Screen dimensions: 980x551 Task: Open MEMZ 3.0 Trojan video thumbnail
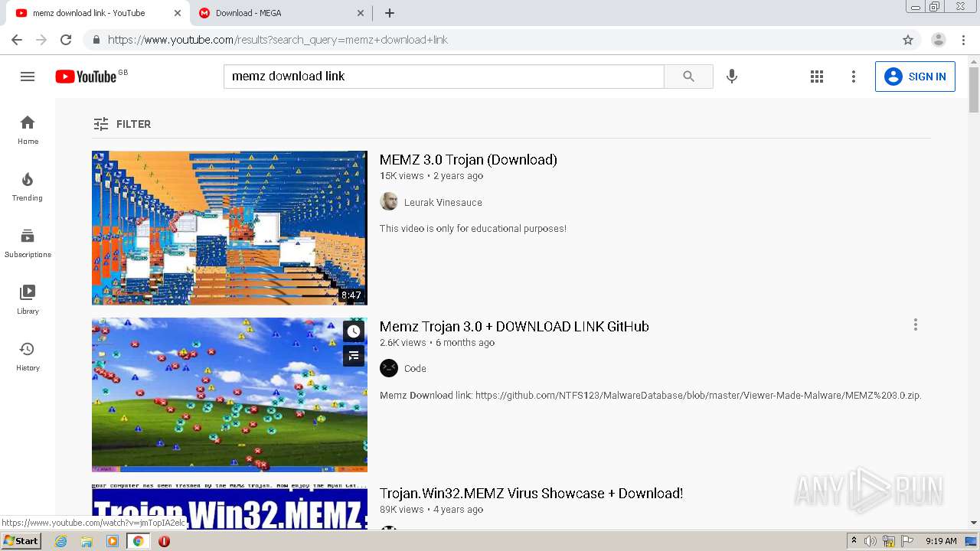pyautogui.click(x=230, y=228)
